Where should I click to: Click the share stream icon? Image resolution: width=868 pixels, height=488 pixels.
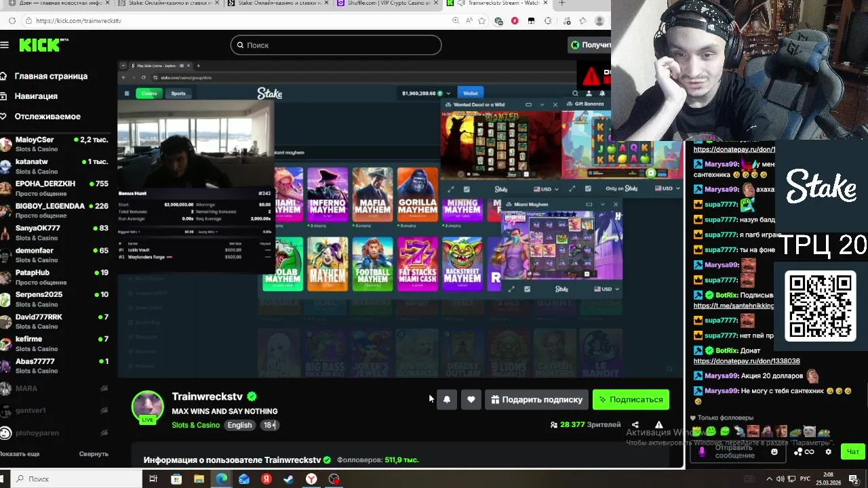[635, 425]
